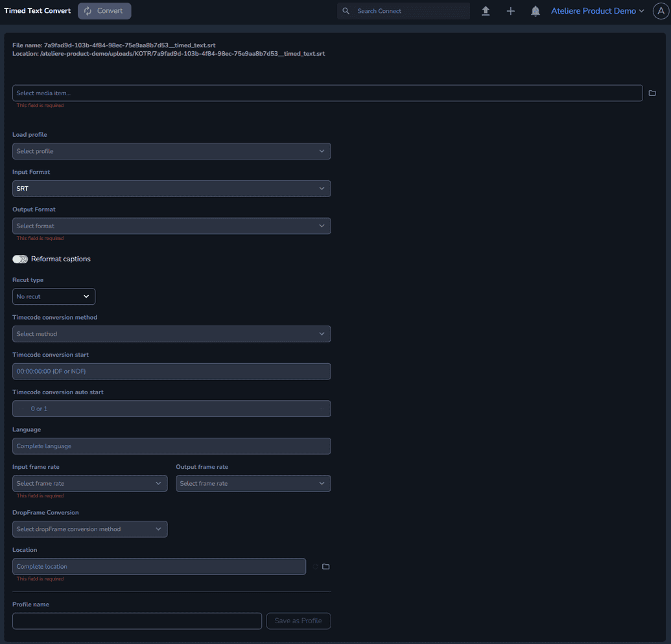Click 'This field is required' under Output Format
This screenshot has height=644, width=671.
(40, 238)
